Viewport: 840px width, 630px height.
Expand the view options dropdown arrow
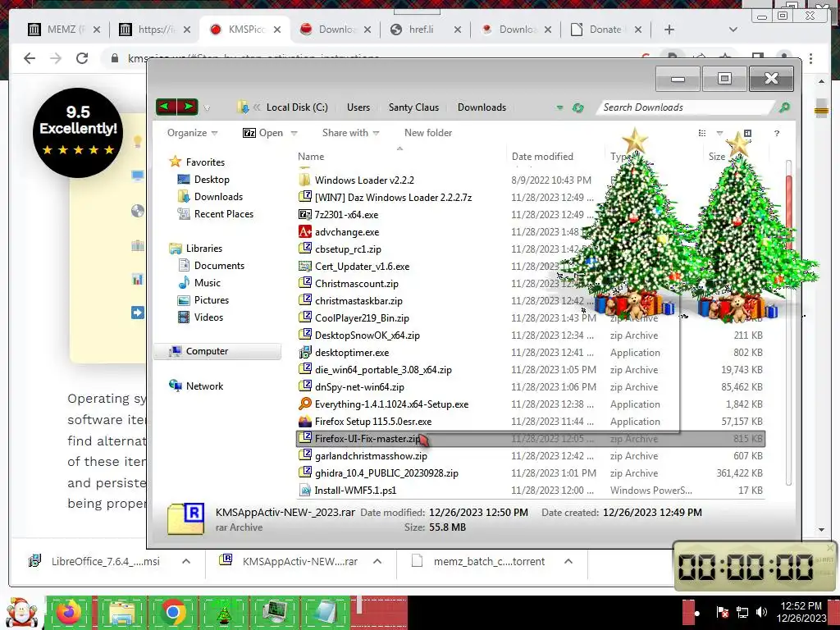[x=719, y=133]
